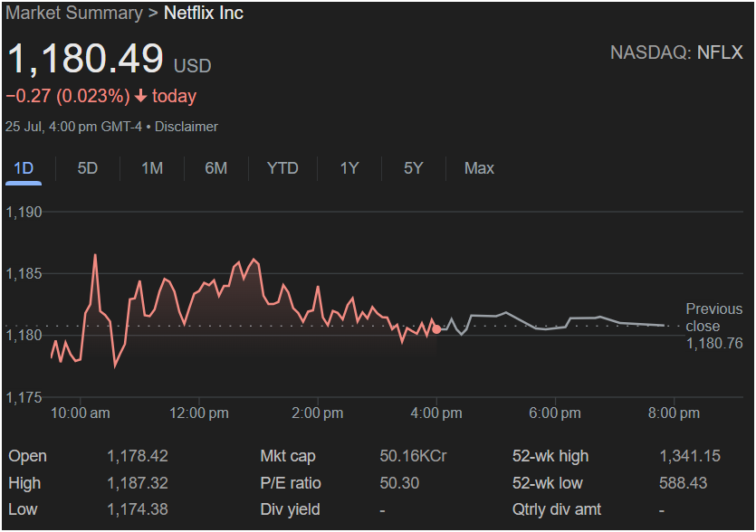Click the Netflix Inc title

tap(204, 13)
